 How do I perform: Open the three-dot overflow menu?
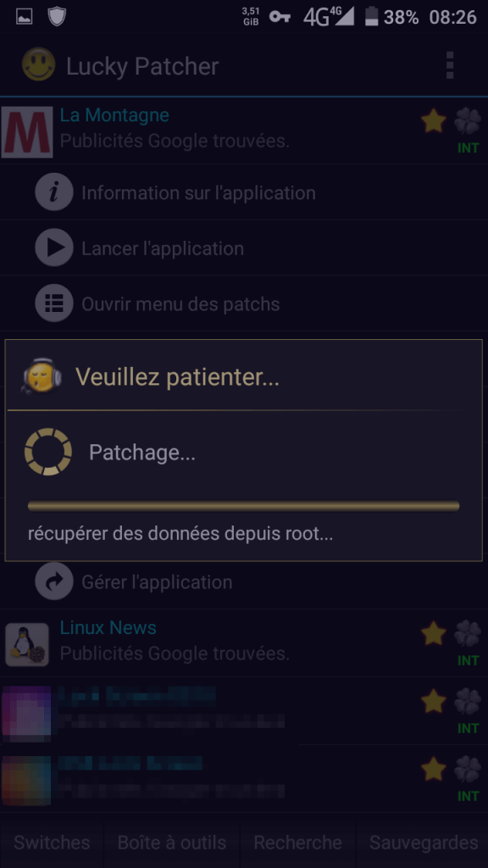tap(449, 65)
